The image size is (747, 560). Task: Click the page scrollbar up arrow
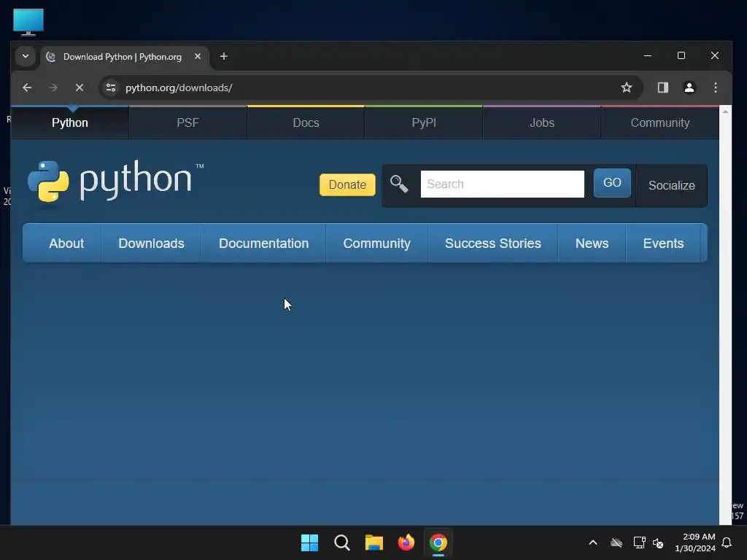click(x=725, y=111)
